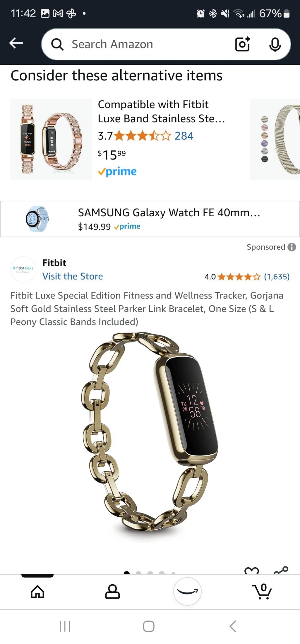Visit the Store link for Fitbit
The width and height of the screenshot is (300, 644).
73,276
